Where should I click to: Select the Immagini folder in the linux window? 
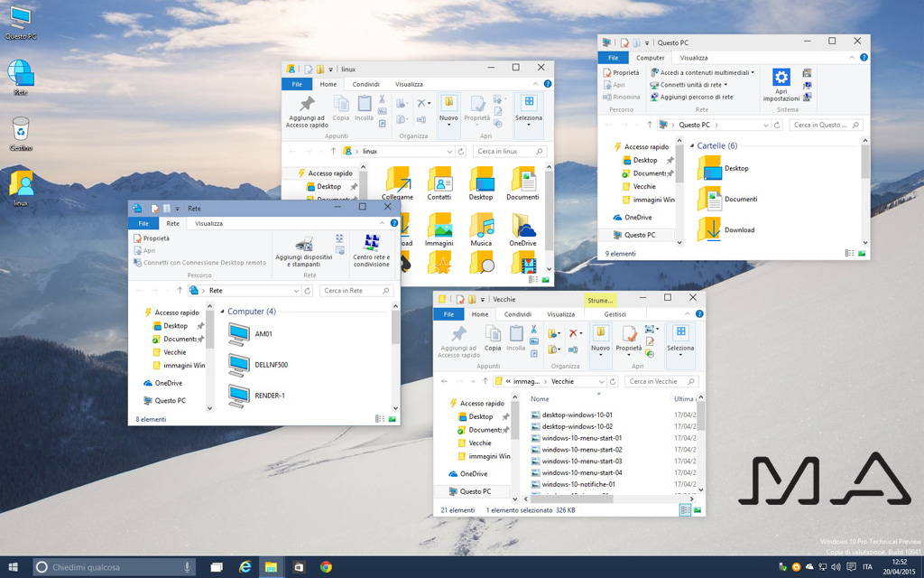pyautogui.click(x=439, y=229)
